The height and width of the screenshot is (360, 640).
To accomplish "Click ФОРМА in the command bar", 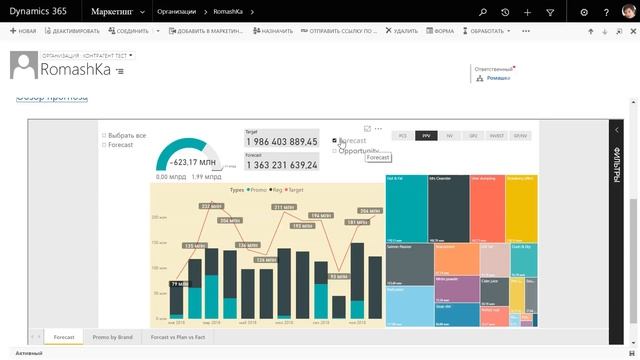I will coord(440,31).
